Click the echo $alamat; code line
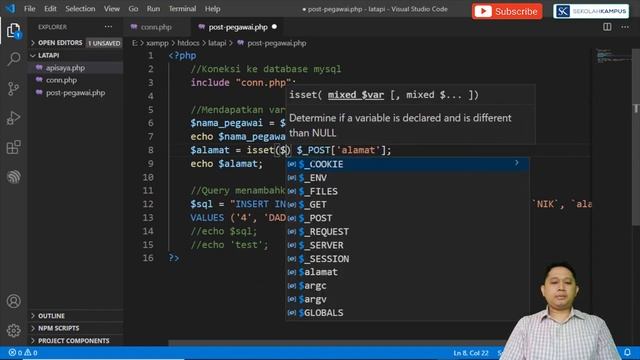 [x=227, y=164]
